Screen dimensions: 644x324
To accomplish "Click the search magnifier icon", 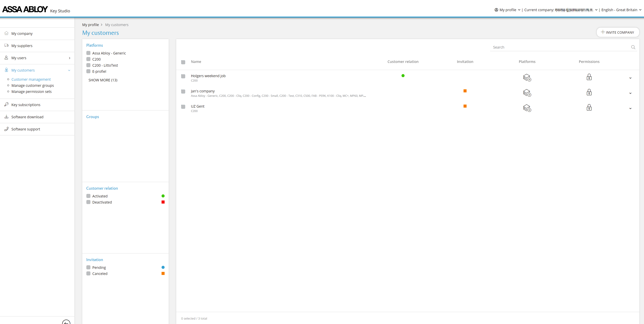I will tap(633, 47).
